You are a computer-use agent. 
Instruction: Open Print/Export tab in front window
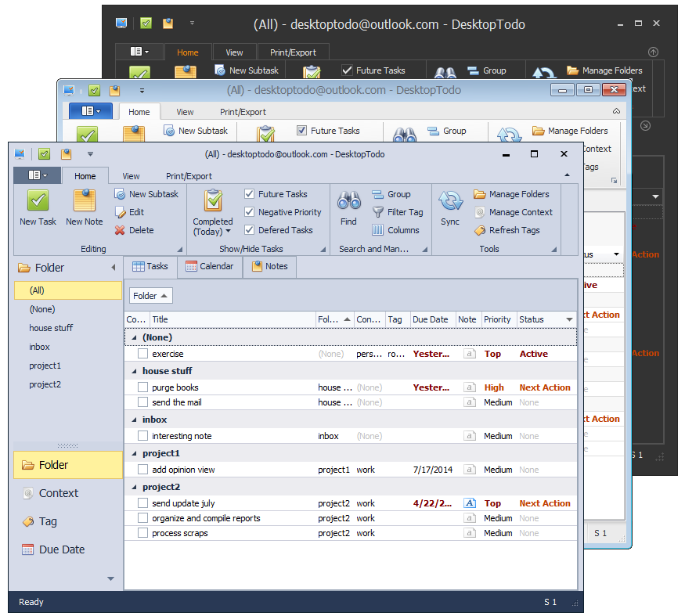(189, 176)
